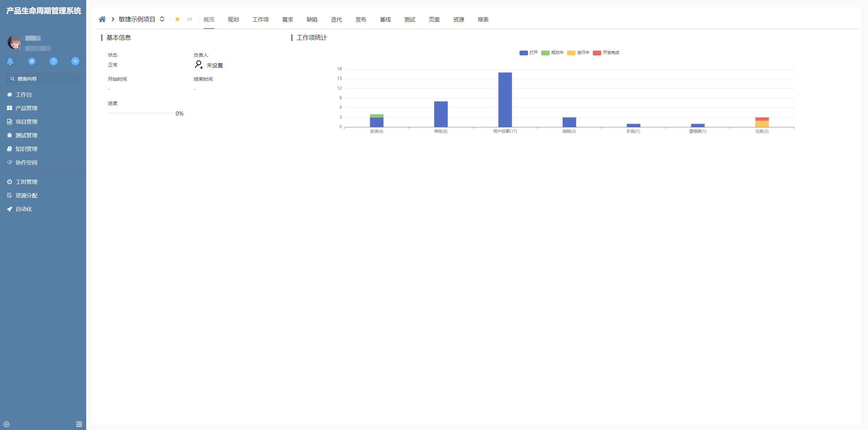Click the help question mark icon
This screenshot has height=430, width=868.
(x=54, y=61)
